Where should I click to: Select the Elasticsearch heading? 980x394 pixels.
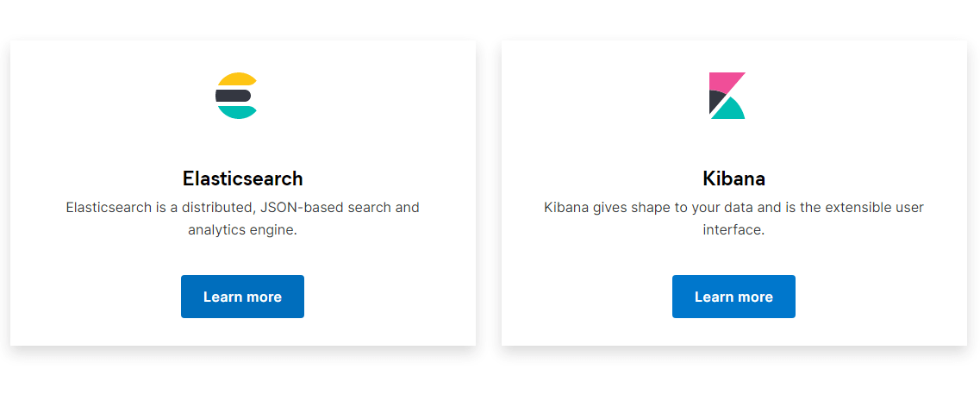pyautogui.click(x=242, y=178)
